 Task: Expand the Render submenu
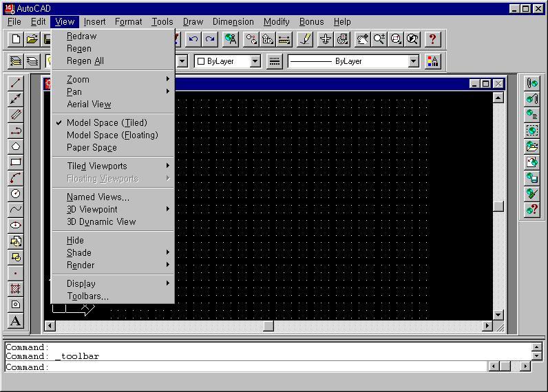click(113, 265)
